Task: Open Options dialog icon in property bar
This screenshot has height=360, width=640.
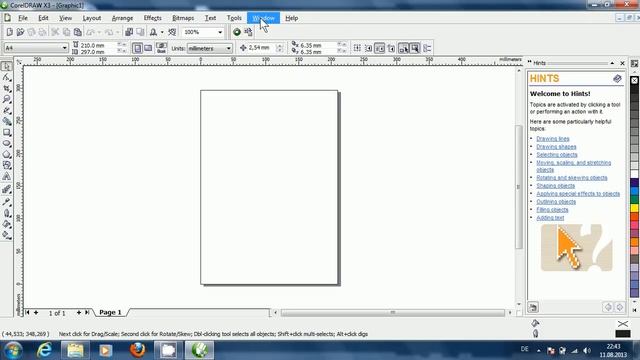Action: pos(427,48)
